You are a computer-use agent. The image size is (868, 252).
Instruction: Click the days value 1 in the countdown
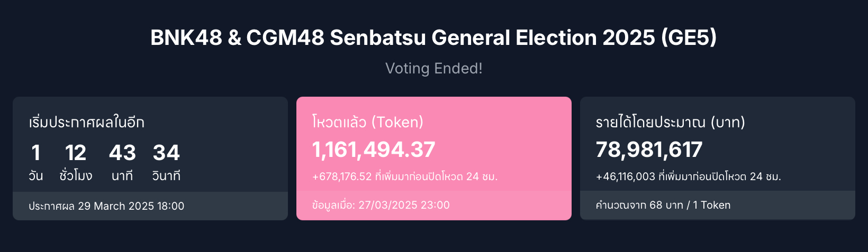(x=35, y=153)
